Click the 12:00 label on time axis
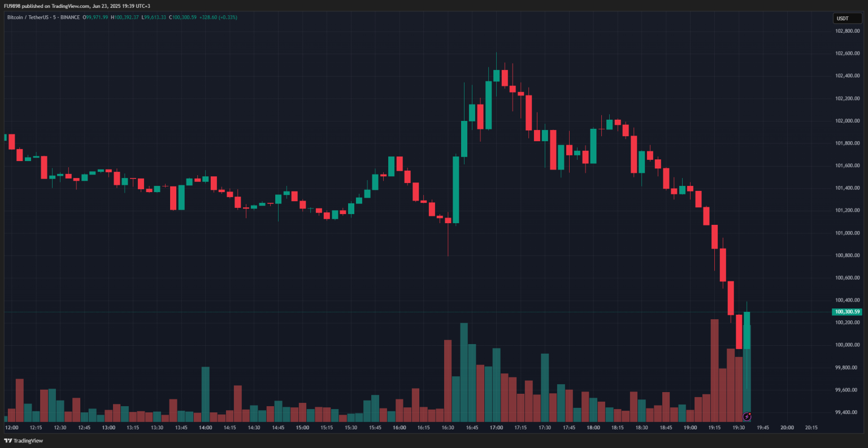The width and height of the screenshot is (868, 448). [x=11, y=428]
